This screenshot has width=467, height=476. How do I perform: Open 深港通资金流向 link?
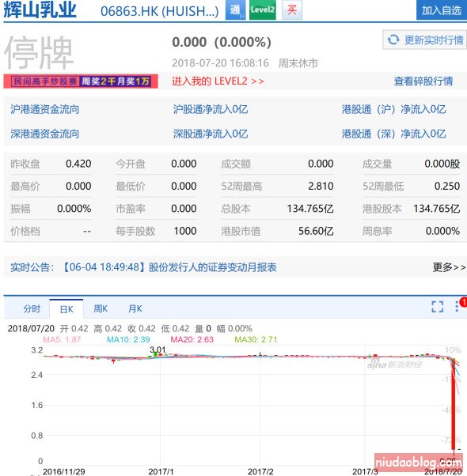44,134
